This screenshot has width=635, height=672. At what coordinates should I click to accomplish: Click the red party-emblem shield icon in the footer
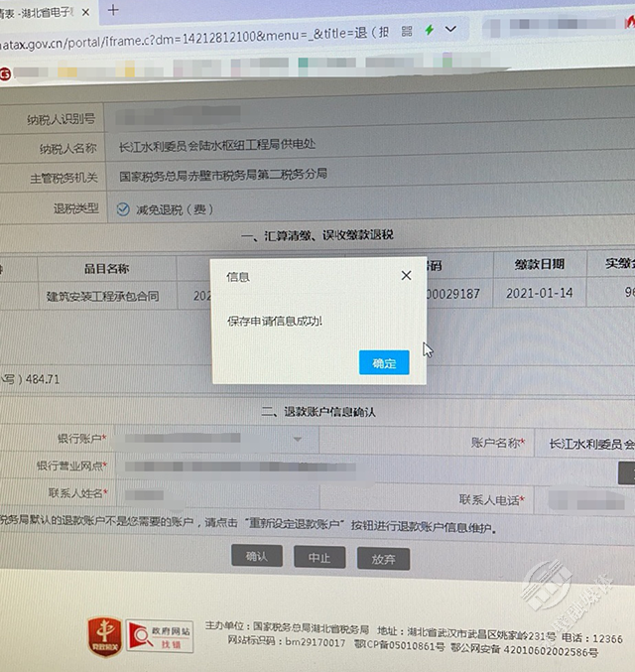tap(105, 636)
